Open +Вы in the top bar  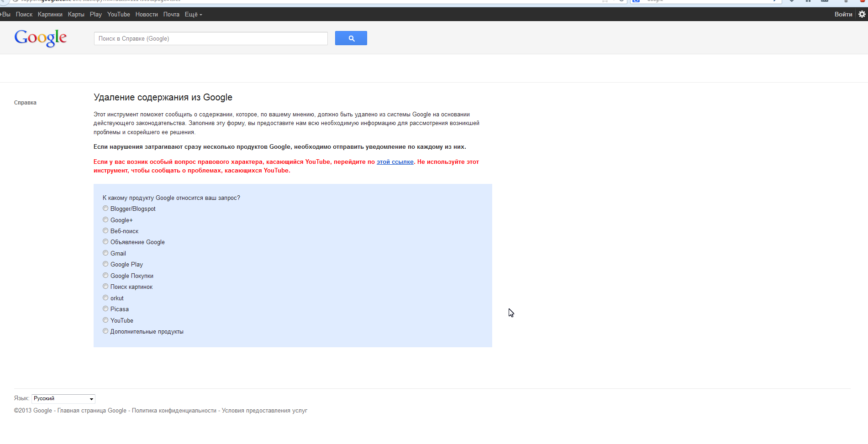pyautogui.click(x=5, y=15)
